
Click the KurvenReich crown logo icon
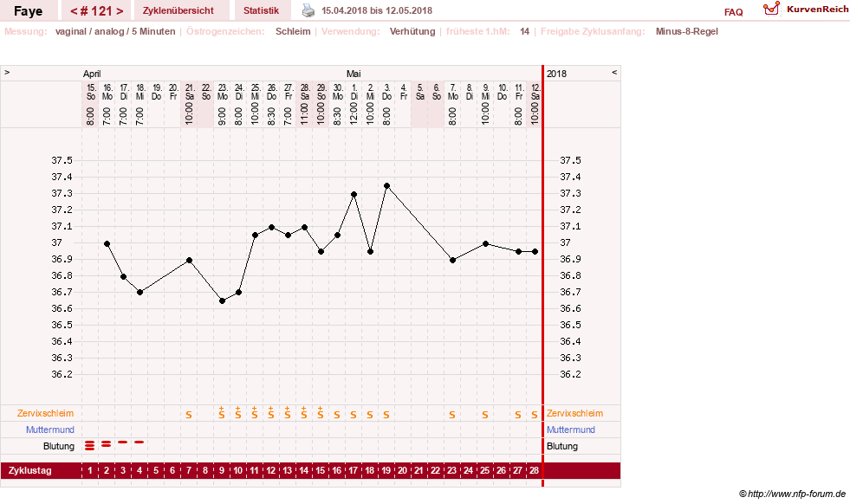pyautogui.click(x=771, y=9)
